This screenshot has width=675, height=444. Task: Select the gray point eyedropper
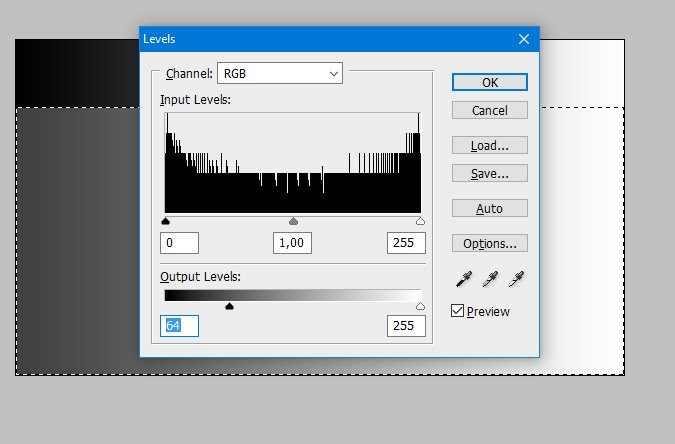(490, 279)
